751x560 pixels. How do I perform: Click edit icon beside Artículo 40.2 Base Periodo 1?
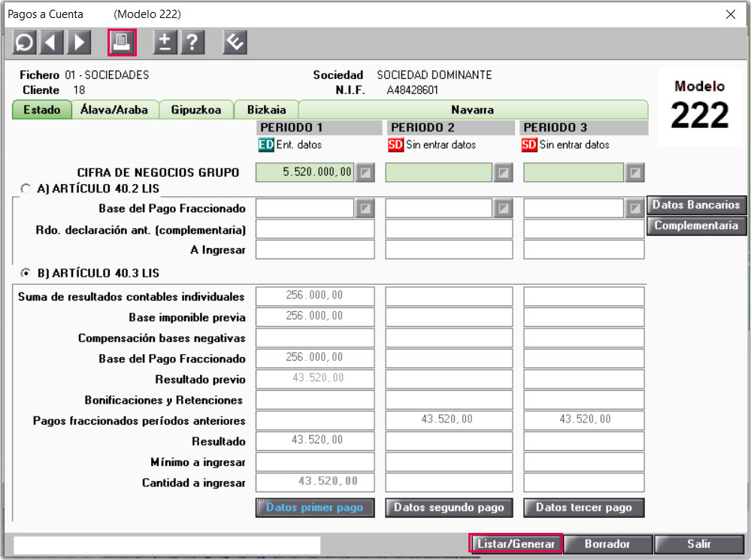(365, 208)
